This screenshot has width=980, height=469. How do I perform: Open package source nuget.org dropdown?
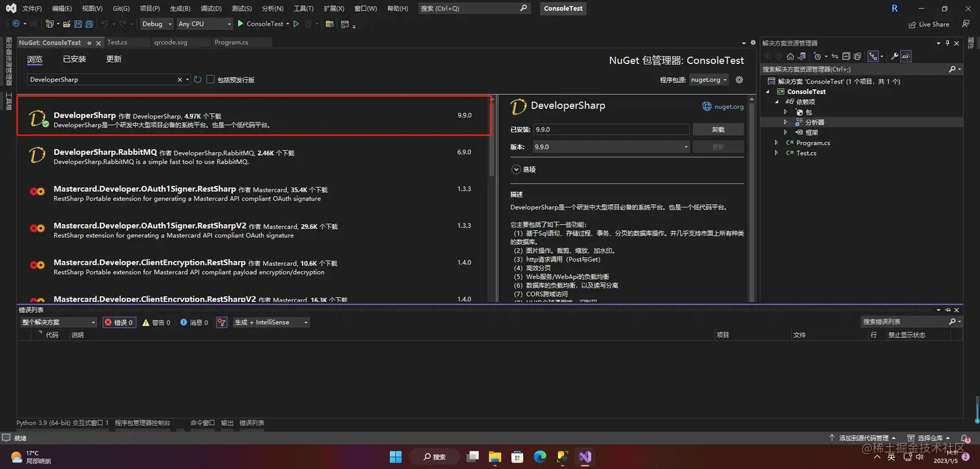(x=708, y=80)
